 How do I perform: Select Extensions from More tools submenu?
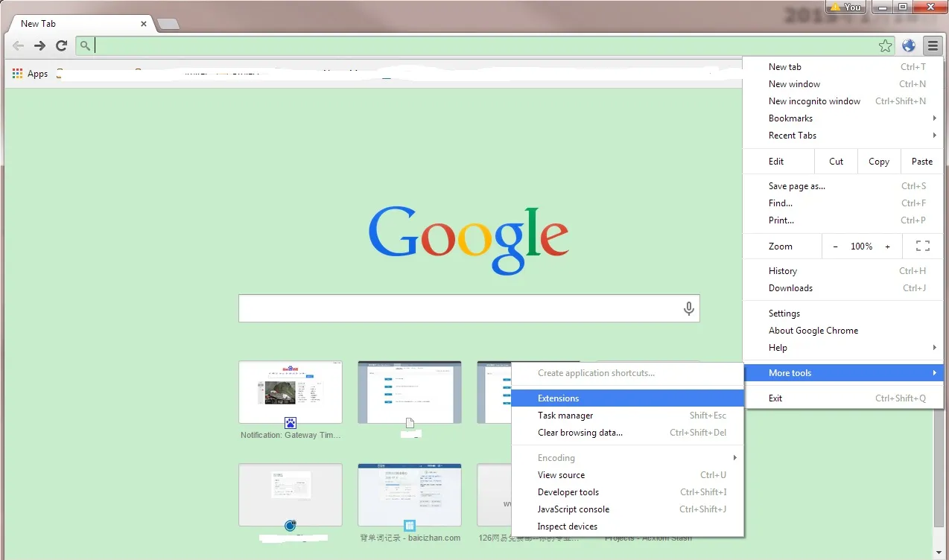coord(559,398)
